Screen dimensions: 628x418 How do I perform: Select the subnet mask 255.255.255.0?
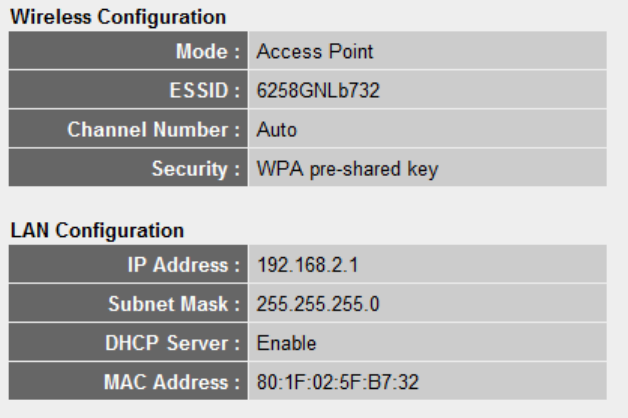[318, 304]
